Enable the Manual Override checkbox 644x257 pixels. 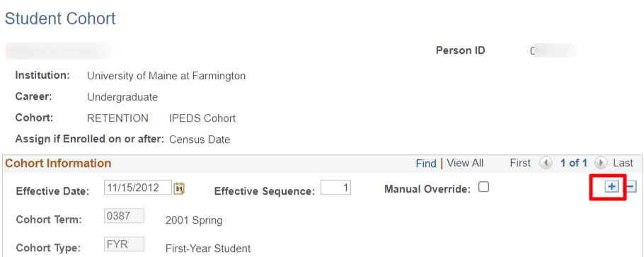click(484, 188)
